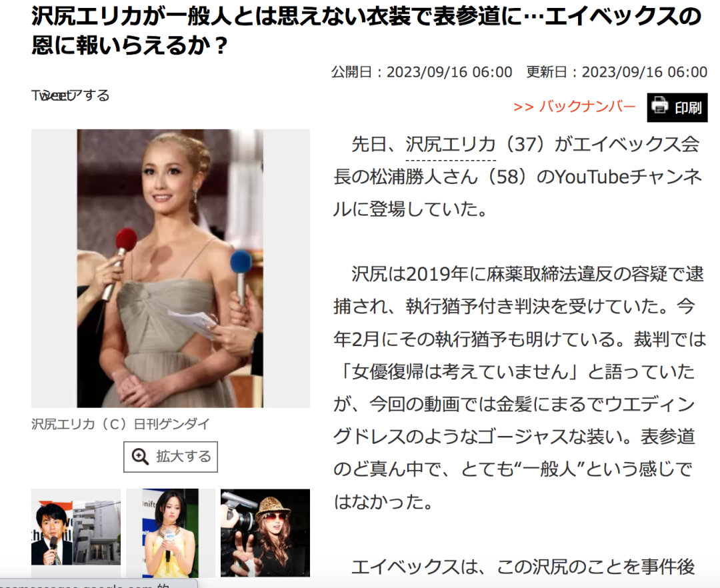Select thumbnail of woman in yellow dress
The image size is (720, 588).
(170, 533)
